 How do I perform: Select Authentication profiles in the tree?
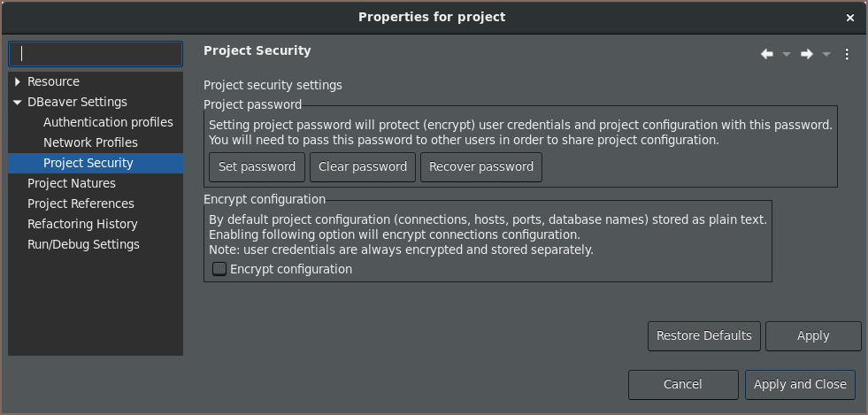click(x=108, y=122)
